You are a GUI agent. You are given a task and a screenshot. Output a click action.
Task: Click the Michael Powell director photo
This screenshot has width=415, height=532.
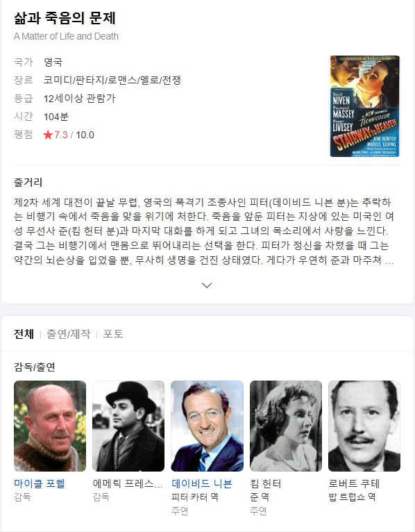[50, 426]
